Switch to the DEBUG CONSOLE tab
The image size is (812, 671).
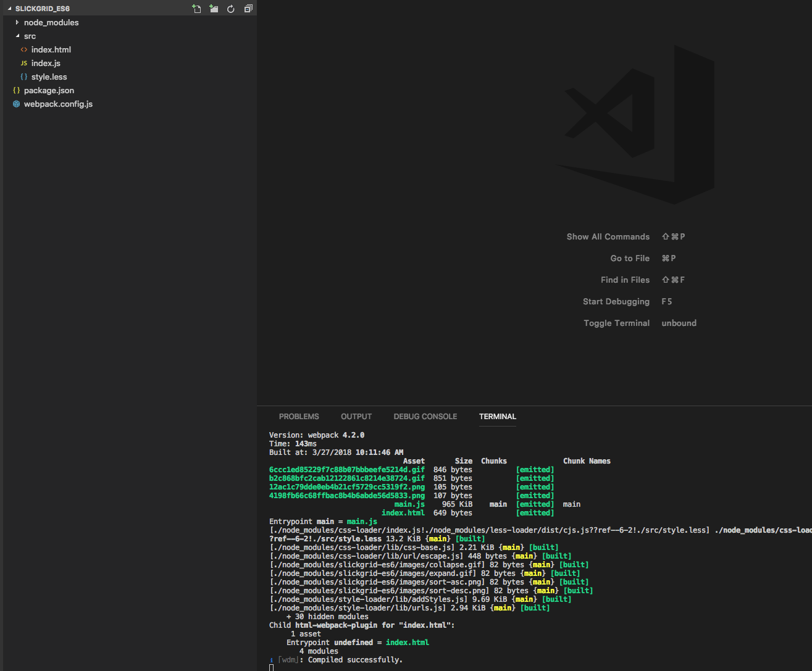point(425,417)
